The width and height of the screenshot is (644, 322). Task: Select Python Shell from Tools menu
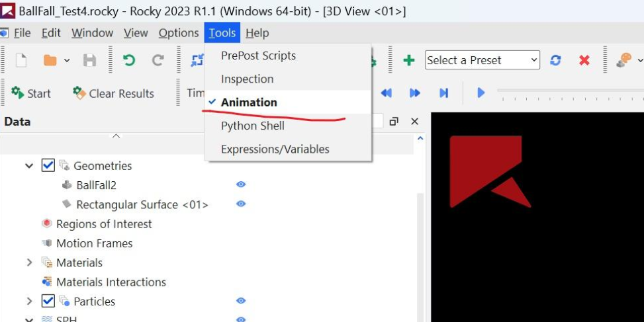(252, 126)
